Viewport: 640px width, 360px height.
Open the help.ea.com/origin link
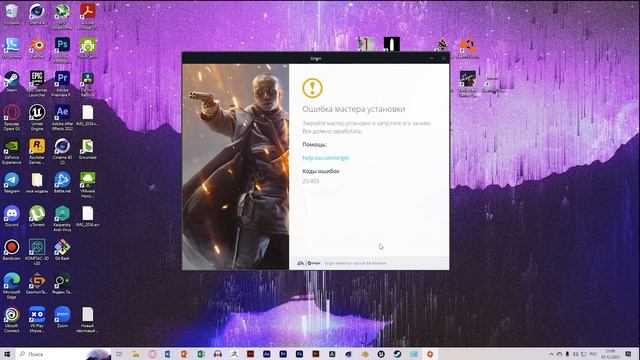tap(326, 158)
